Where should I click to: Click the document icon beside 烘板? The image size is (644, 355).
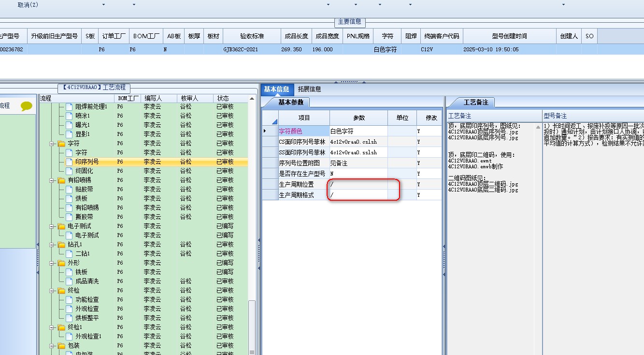coord(69,198)
